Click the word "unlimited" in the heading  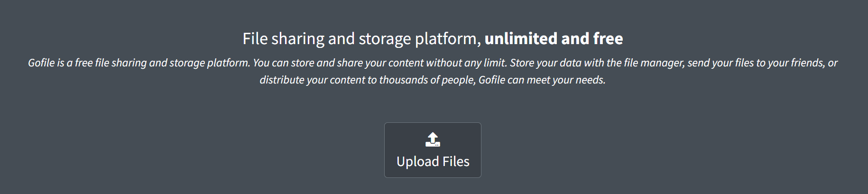coord(514,38)
